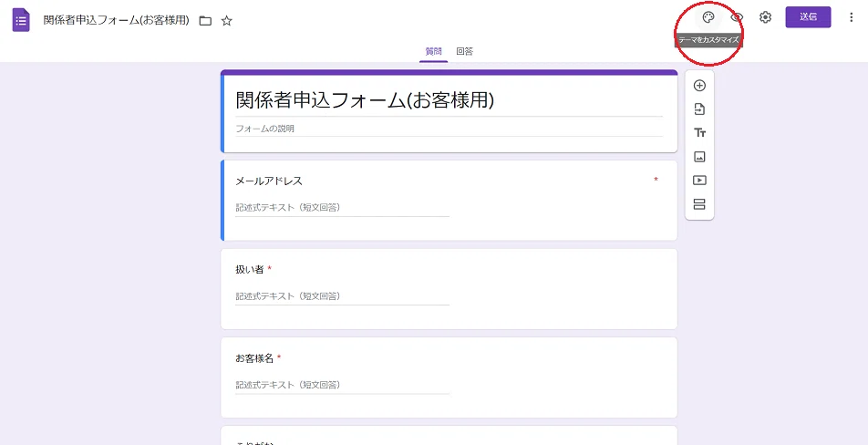Open Google Forms home icon
The image size is (868, 445).
click(x=21, y=20)
